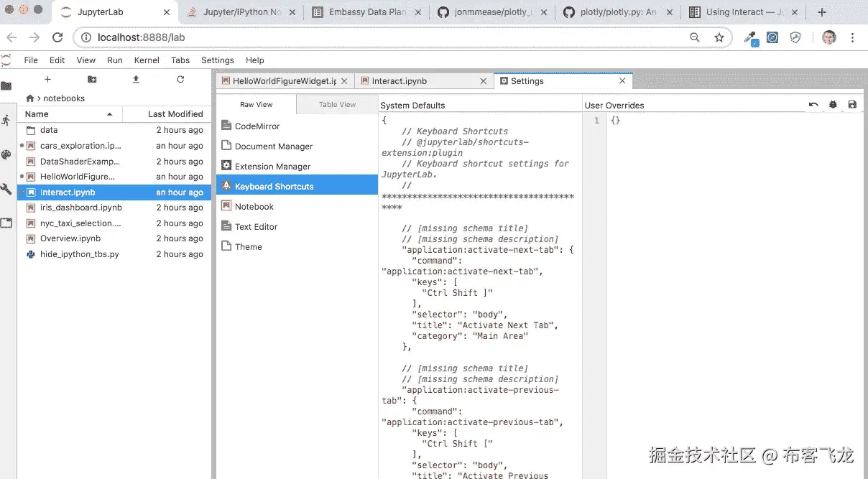Open the Run menu

pos(115,60)
